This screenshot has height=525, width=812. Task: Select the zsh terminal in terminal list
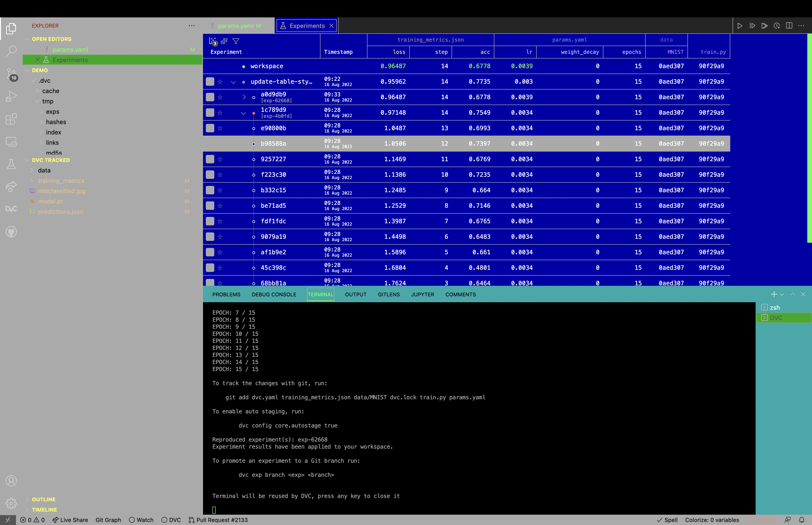(x=774, y=307)
